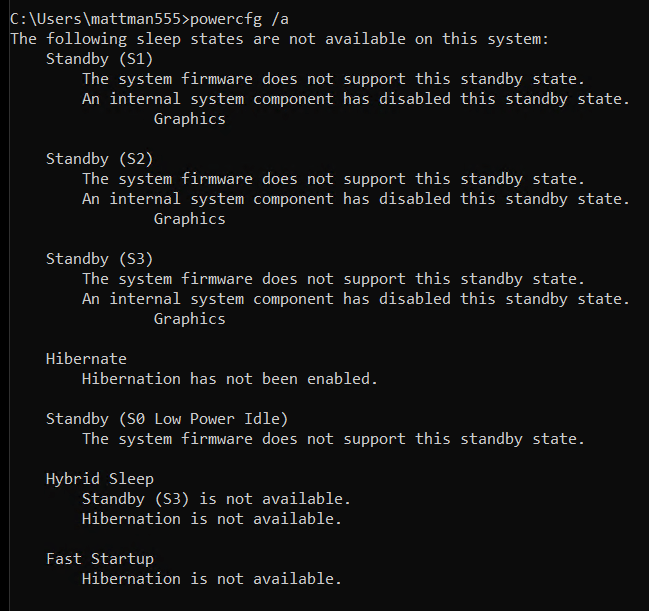Click "Graphics" under the Standby (S3) heading
Viewport: 649px width, 611px height.
(189, 319)
